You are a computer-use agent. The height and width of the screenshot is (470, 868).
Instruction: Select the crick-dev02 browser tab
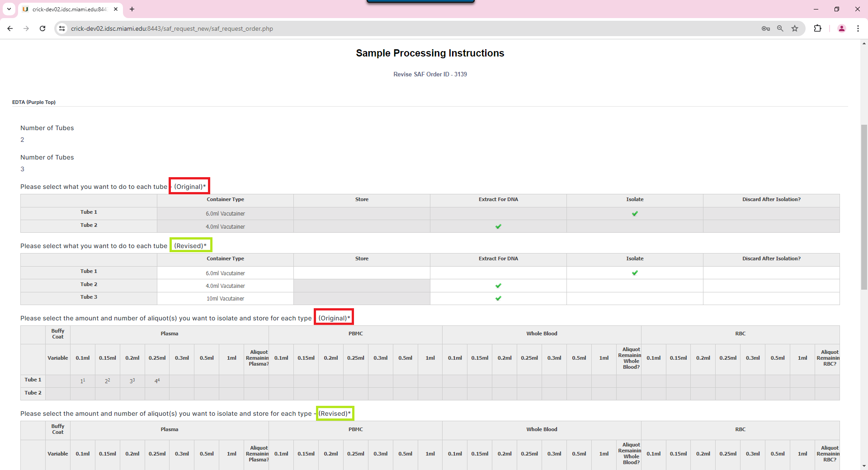click(x=68, y=9)
